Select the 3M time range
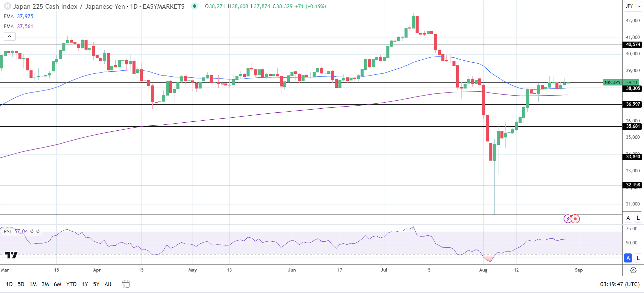This screenshot has width=644, height=293. click(45, 284)
